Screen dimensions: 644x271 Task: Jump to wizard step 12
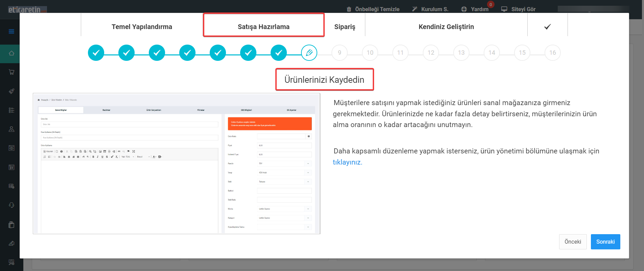[431, 53]
